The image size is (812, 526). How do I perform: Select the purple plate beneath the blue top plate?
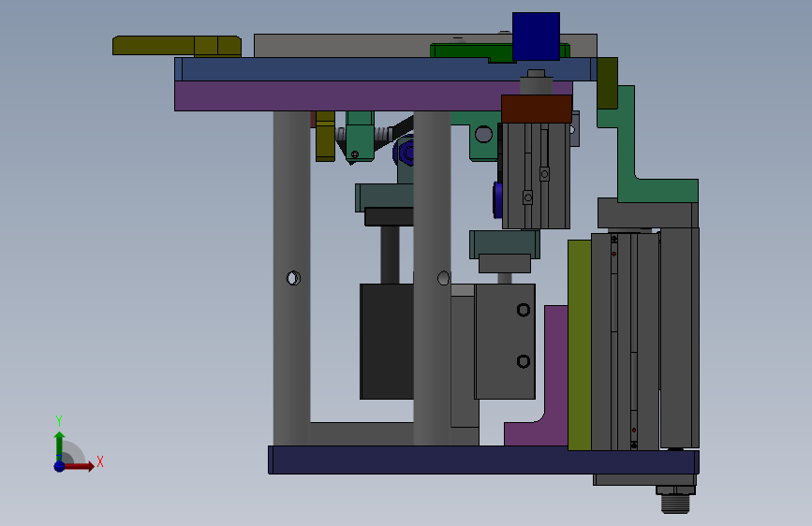coord(336,95)
